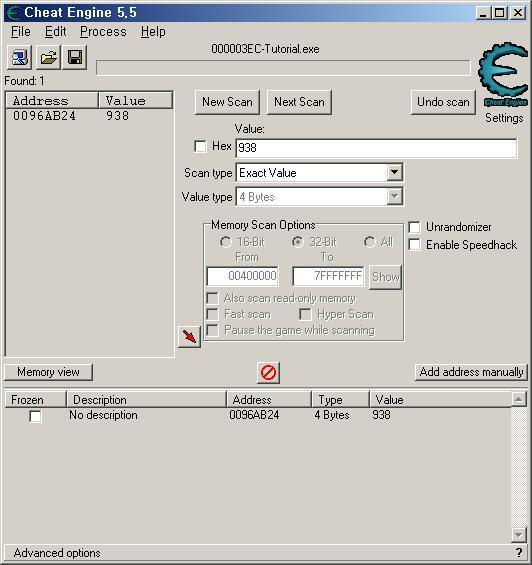Click the Value column header in address table
The image size is (532, 565).
pyautogui.click(x=440, y=400)
